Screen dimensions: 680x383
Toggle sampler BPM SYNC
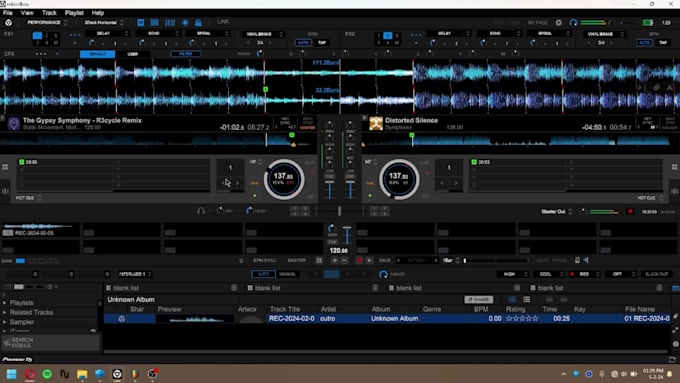[264, 260]
